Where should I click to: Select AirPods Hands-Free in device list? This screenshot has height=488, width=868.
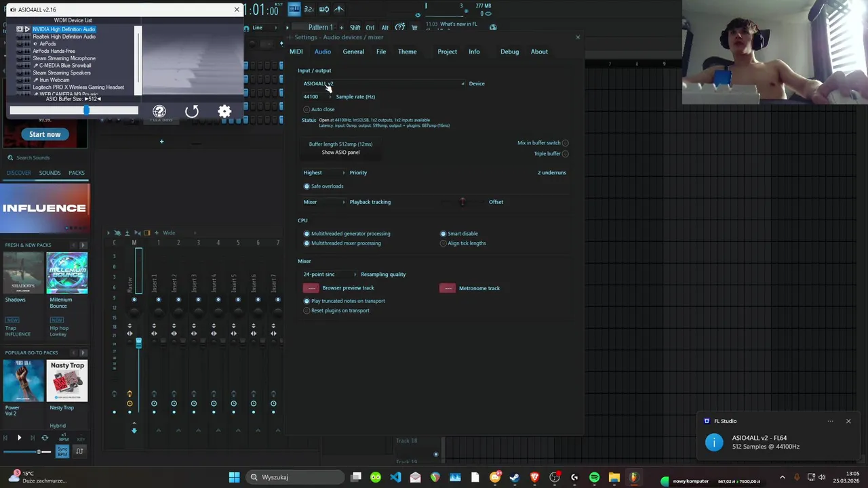point(54,51)
